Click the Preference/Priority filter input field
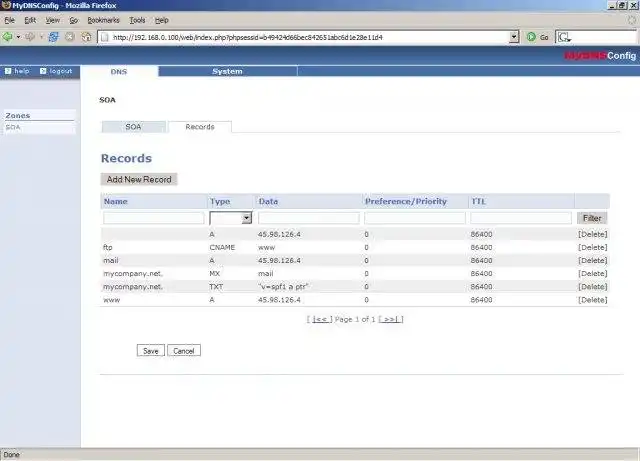The width and height of the screenshot is (640, 461). (415, 218)
